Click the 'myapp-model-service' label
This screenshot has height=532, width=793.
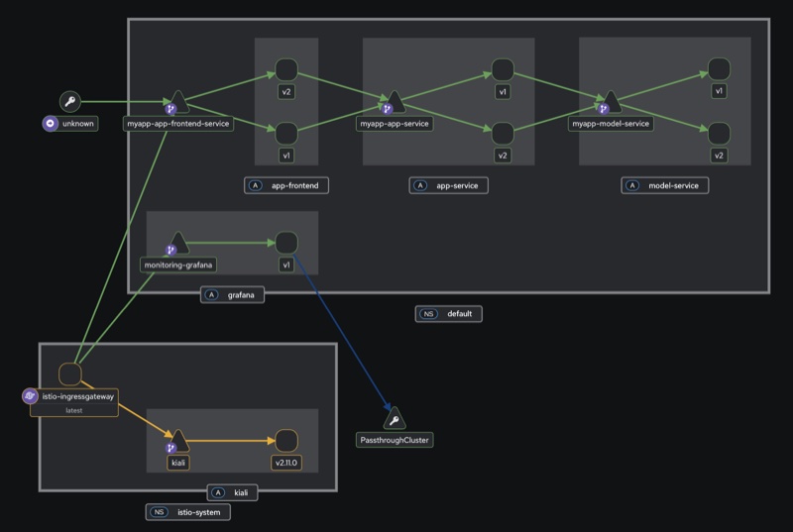(611, 124)
